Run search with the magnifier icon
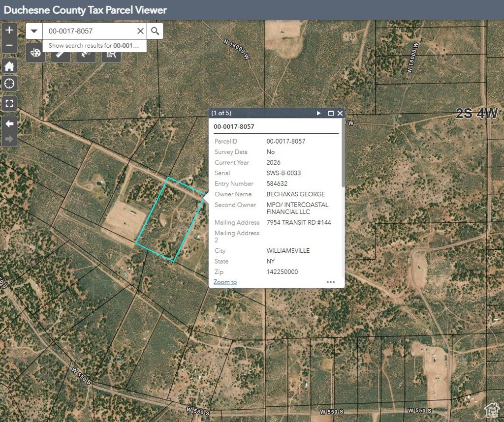This screenshot has height=422, width=504. click(x=155, y=31)
